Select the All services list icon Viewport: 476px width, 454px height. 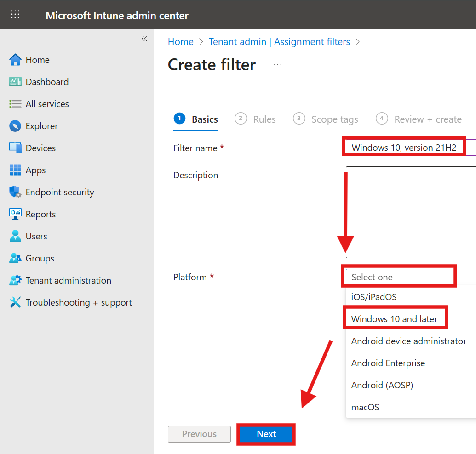pyautogui.click(x=15, y=104)
